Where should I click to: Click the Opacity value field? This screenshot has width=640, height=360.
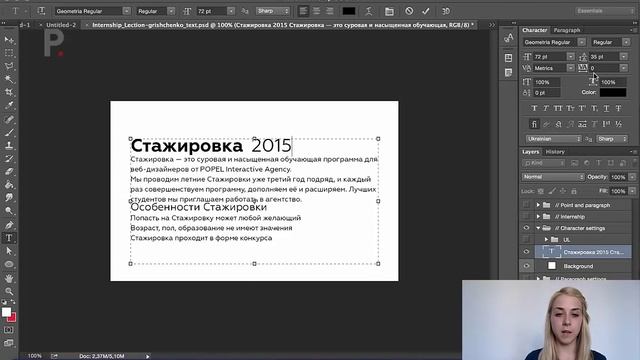618,177
